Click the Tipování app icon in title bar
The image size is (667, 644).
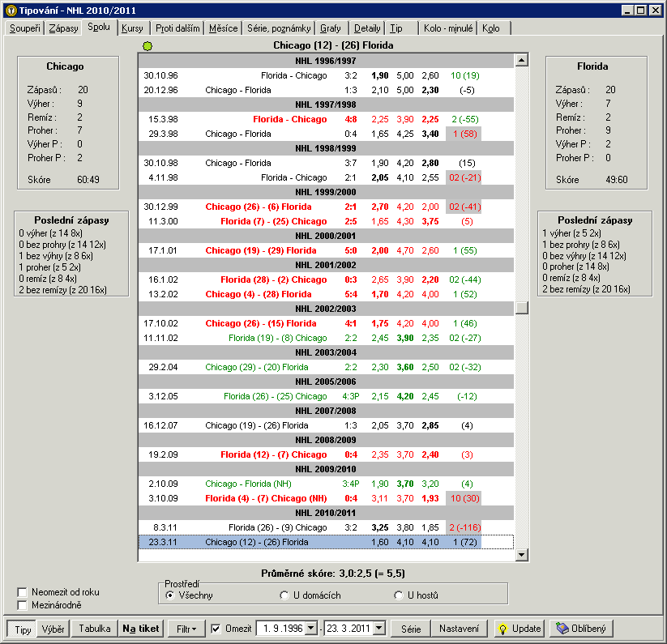click(x=11, y=11)
